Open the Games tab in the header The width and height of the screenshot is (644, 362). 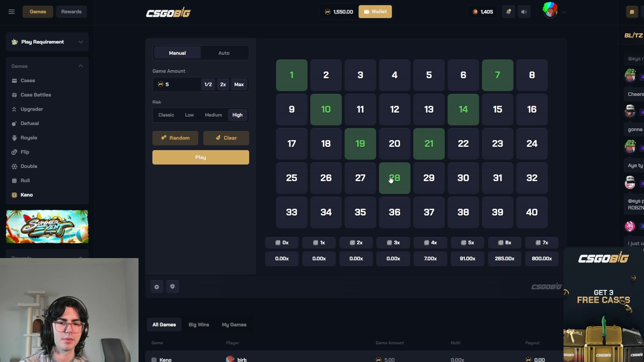pyautogui.click(x=38, y=12)
